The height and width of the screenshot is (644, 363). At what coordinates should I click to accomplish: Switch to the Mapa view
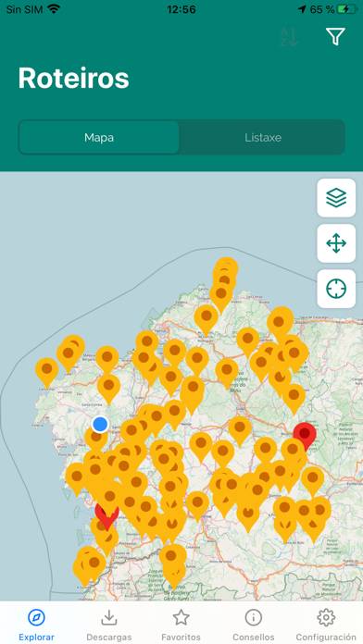click(x=99, y=137)
